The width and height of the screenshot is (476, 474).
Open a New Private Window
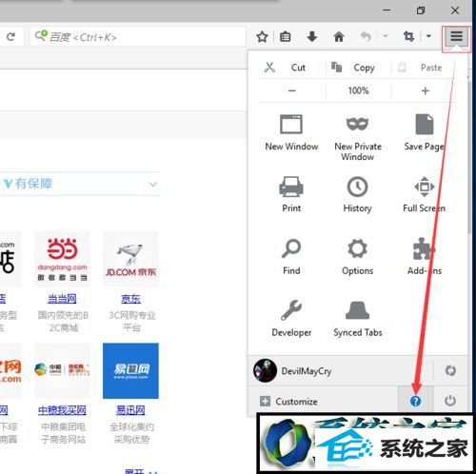click(358, 137)
